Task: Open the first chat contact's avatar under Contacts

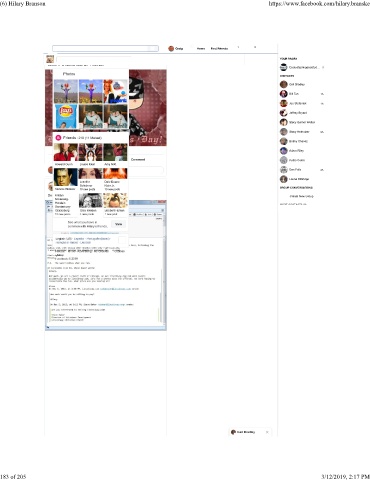Action: point(284,84)
